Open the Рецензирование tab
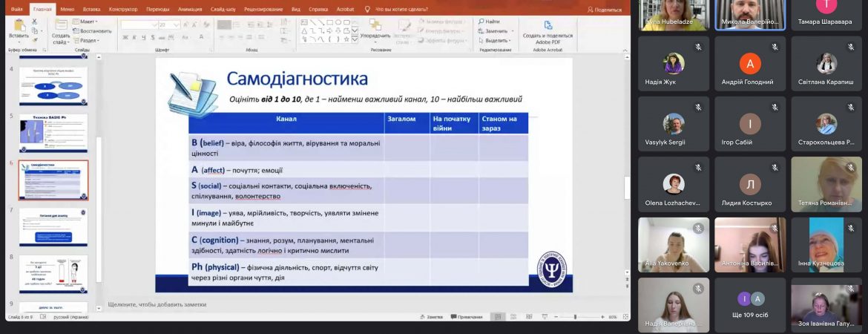The height and width of the screenshot is (334, 868). coord(263,10)
